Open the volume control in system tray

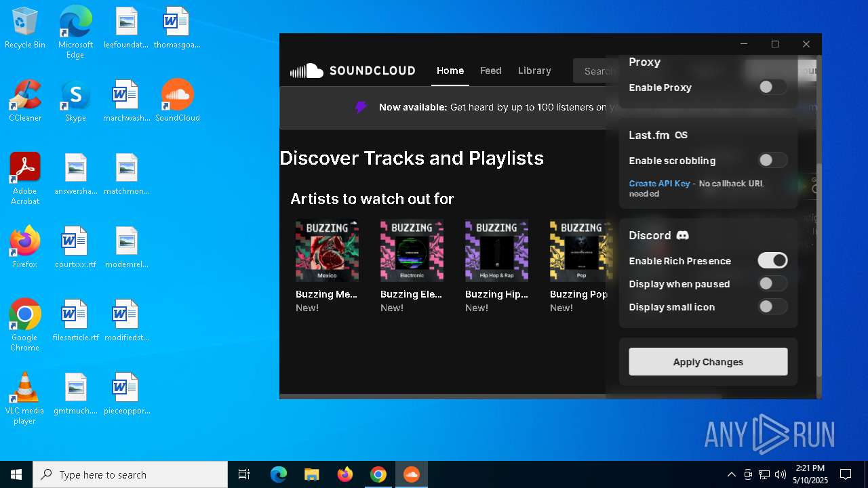click(781, 474)
